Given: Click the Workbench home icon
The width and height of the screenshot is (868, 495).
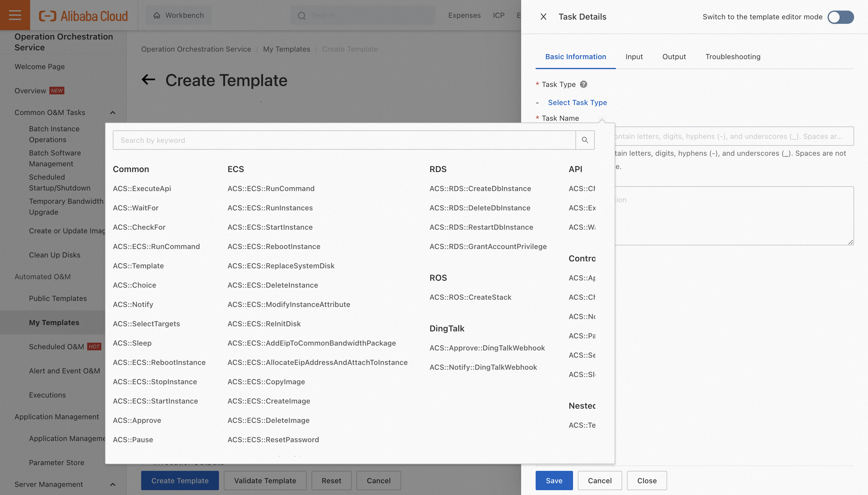Looking at the screenshot, I should [157, 15].
